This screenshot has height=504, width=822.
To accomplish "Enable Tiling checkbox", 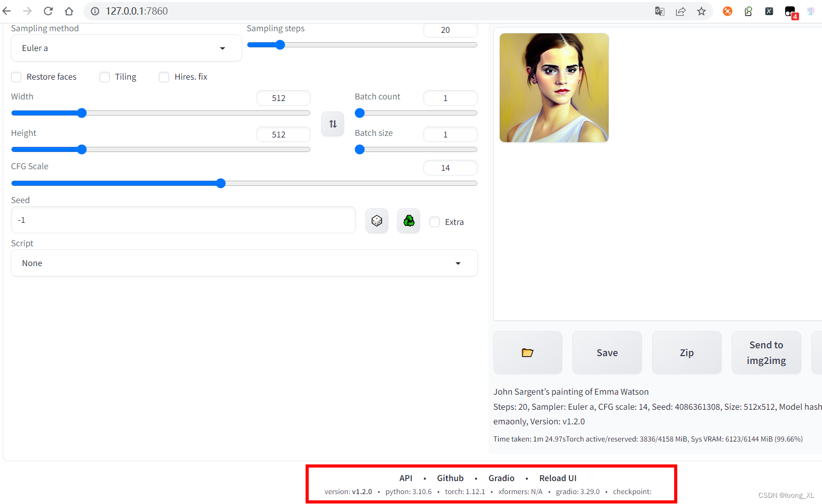I will (105, 77).
